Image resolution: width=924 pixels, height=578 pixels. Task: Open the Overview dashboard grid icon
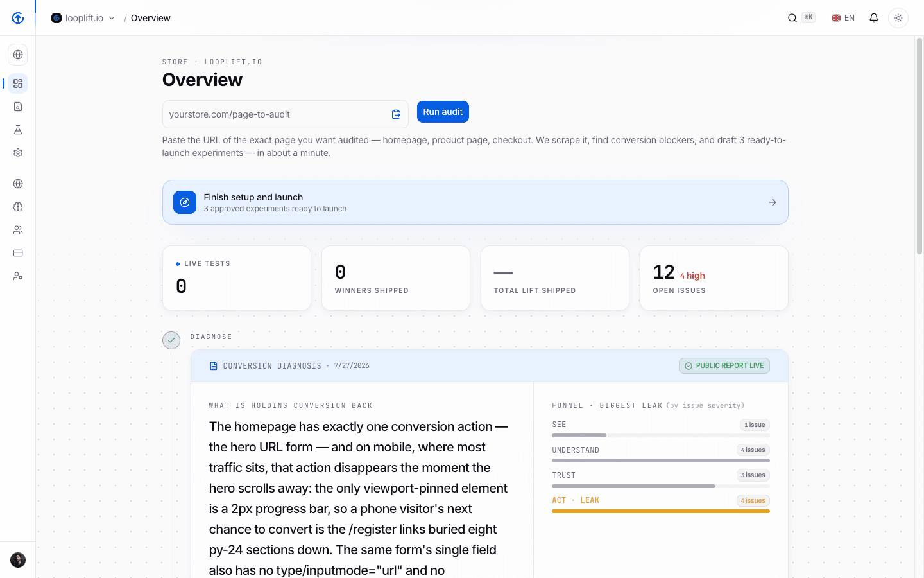(x=18, y=83)
